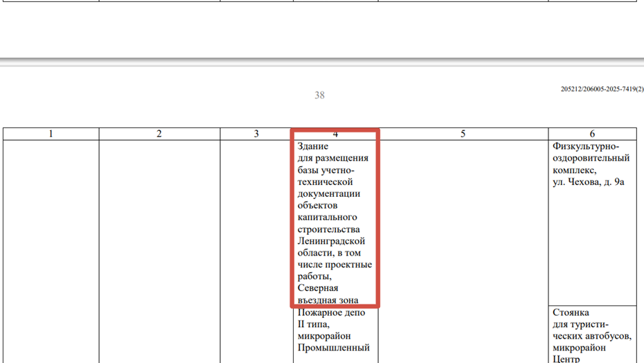Select column header 3
Image resolution: width=644 pixels, height=363 pixels.
coord(256,134)
